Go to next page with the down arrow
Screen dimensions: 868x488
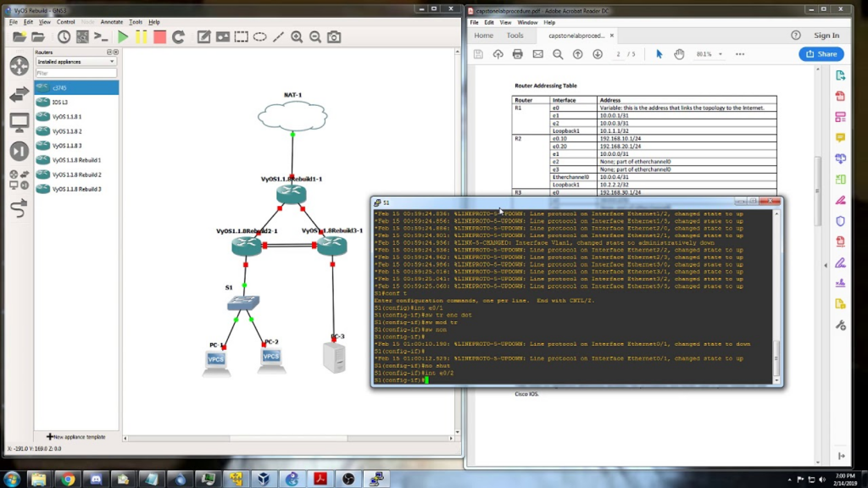tap(598, 54)
